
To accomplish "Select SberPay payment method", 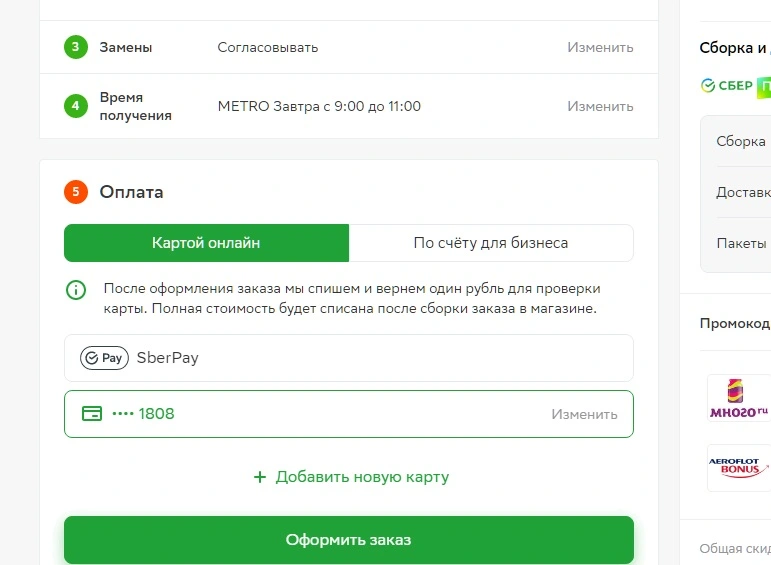I will [349, 358].
